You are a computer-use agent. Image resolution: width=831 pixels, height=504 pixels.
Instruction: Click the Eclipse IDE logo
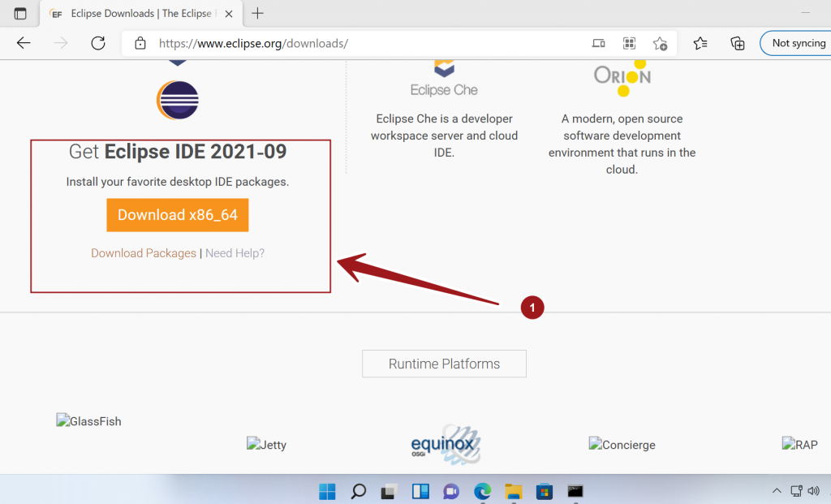coord(178,101)
